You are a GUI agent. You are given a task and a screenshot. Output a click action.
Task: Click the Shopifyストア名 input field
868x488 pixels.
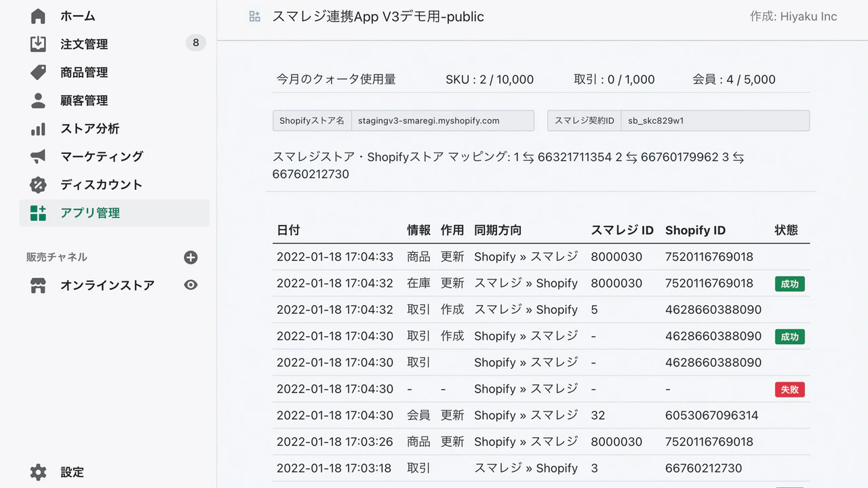coord(443,121)
